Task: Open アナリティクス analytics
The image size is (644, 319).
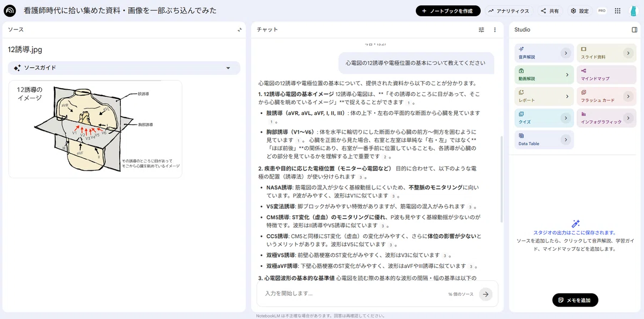Action: [x=509, y=11]
